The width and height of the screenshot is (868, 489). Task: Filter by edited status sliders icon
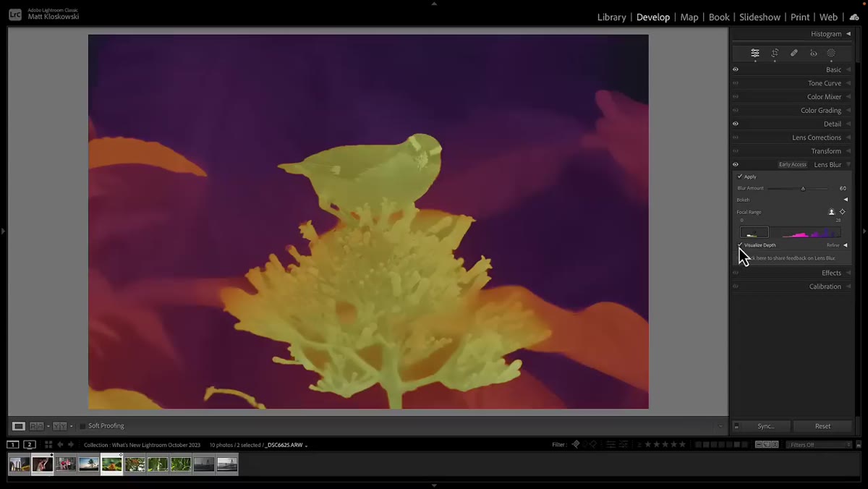click(611, 444)
